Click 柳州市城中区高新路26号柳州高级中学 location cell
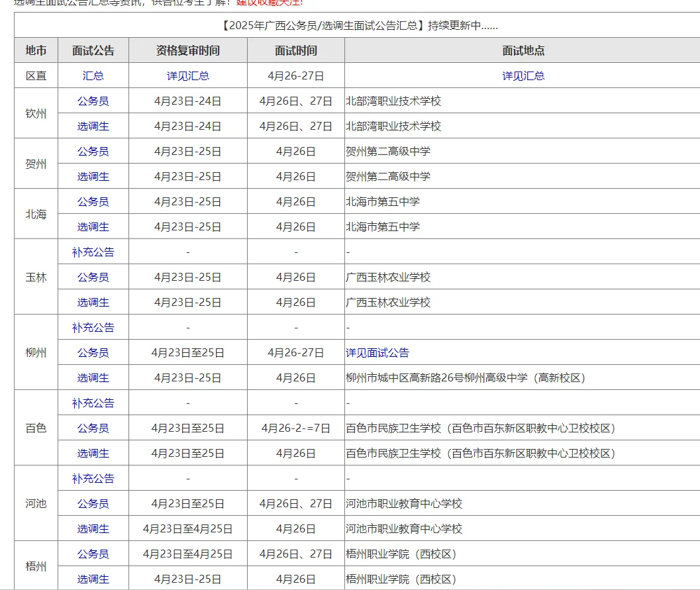Viewport: 700px width, 590px height. click(x=465, y=378)
